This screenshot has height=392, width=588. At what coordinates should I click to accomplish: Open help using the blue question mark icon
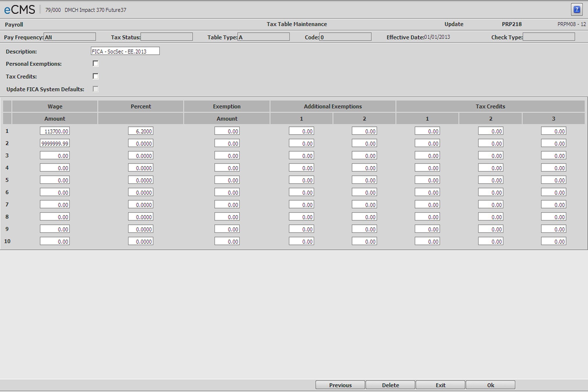(x=577, y=9)
